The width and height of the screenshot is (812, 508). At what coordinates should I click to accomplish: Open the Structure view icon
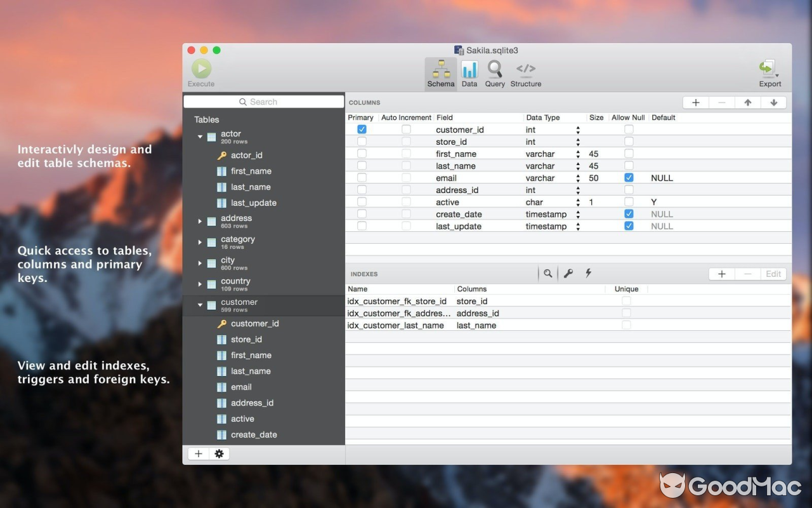coord(526,70)
